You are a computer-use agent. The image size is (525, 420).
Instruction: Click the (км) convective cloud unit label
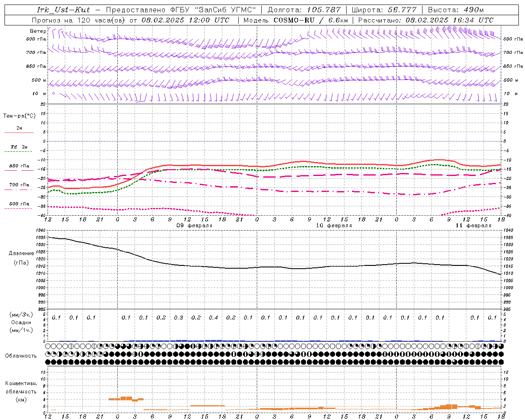click(21, 399)
